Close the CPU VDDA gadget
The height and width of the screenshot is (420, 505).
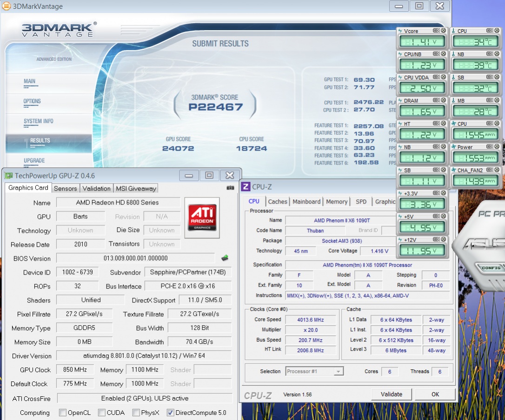[444, 77]
